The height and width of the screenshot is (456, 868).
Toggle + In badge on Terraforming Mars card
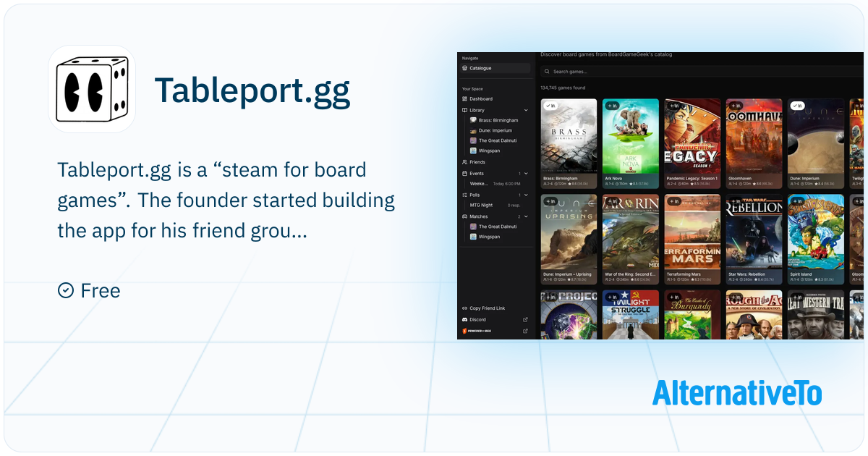pyautogui.click(x=673, y=201)
